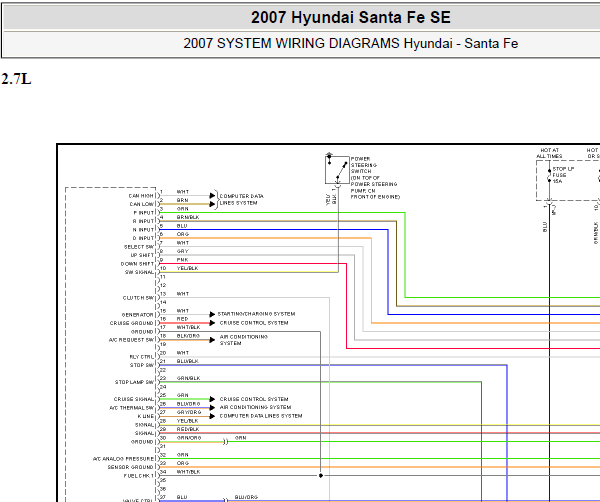600x502 pixels.
Task: Click the RLY CTRL label
Action: (x=142, y=357)
